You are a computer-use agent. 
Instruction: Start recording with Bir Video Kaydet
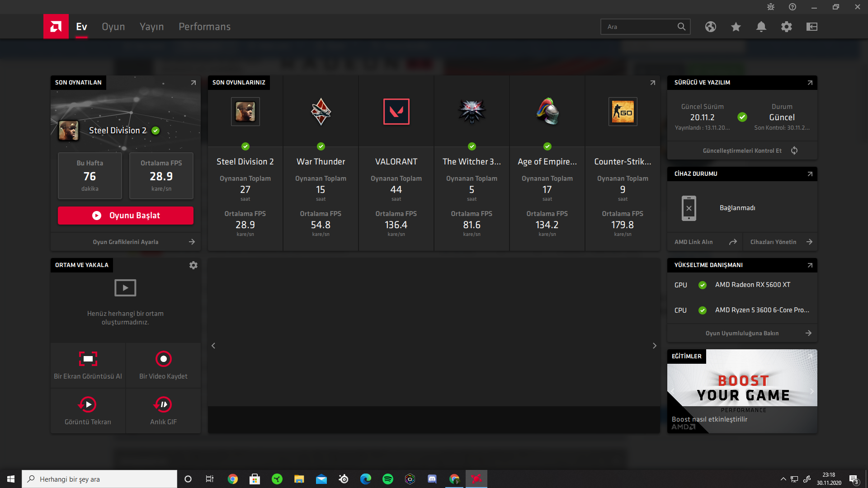pyautogui.click(x=163, y=365)
